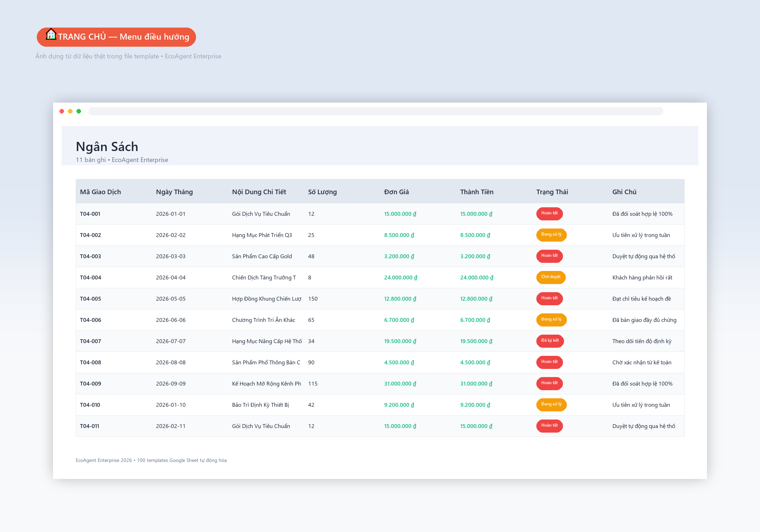
Task: Click the Số Lượng column header
Action: click(322, 192)
